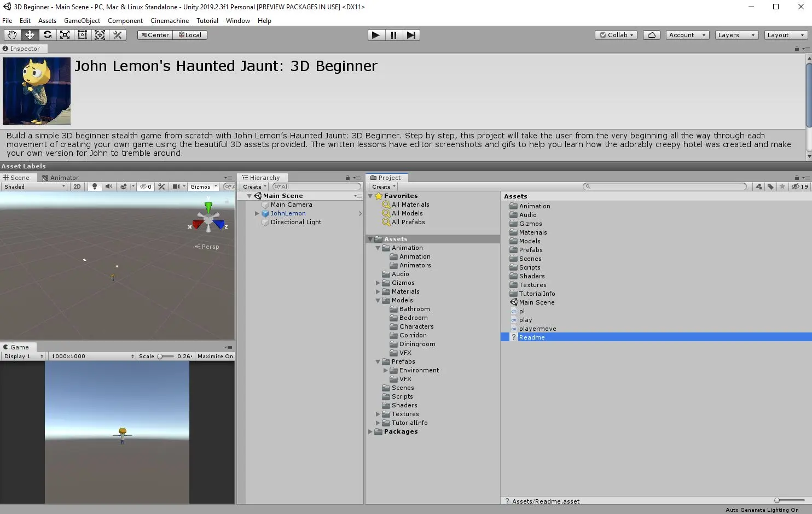The height and width of the screenshot is (514, 812).
Task: Click the cloud services icon in the toolbar
Action: tap(651, 34)
